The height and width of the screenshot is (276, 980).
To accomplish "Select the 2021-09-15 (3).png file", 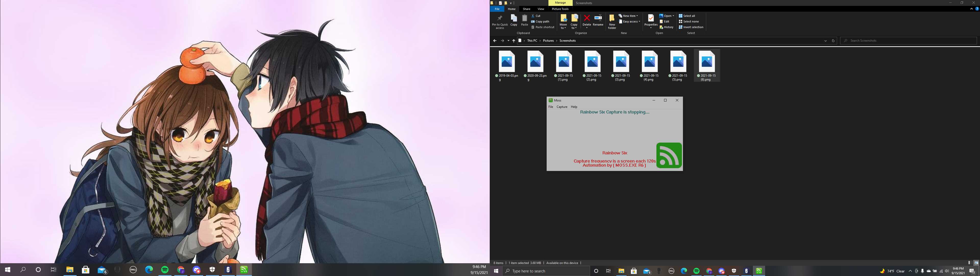I will pyautogui.click(x=621, y=66).
